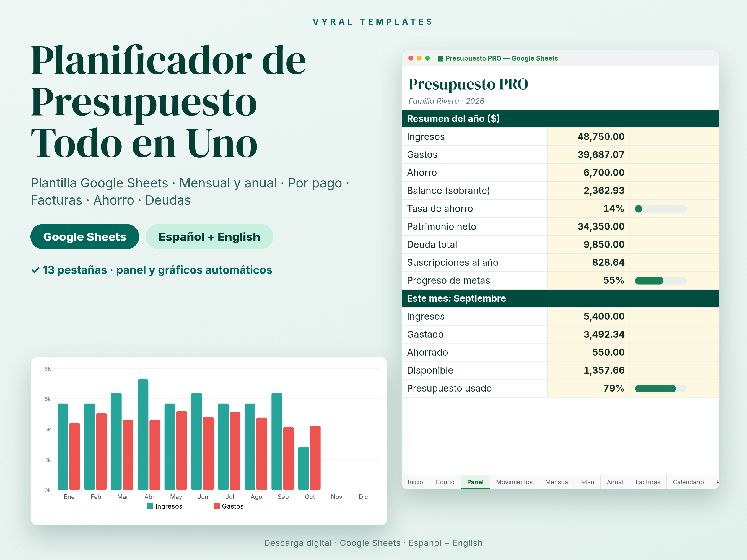Switch to the Config tab
The height and width of the screenshot is (560, 747).
click(x=445, y=482)
